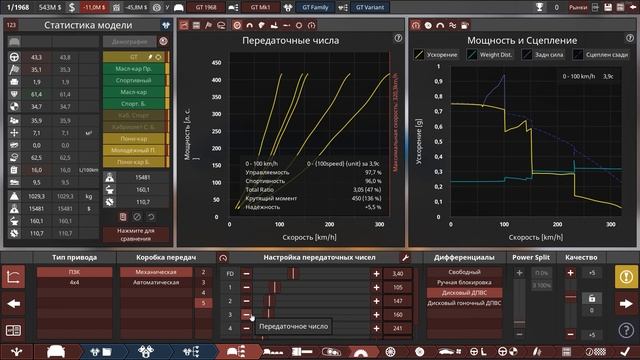This screenshot has height=360, width=640.
Task: Click the floppy disk save icon
Action: pos(608,7)
